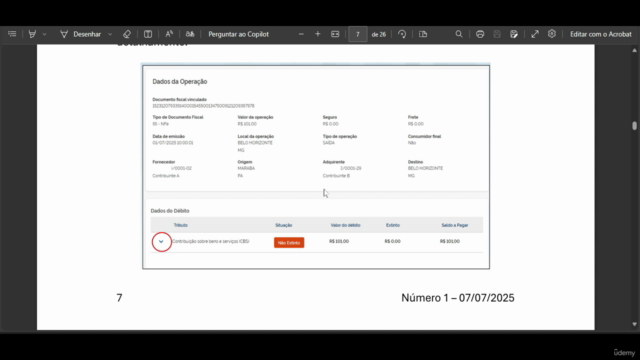Zoom out with the minus button
This screenshot has height=360, width=640.
pyautogui.click(x=301, y=34)
